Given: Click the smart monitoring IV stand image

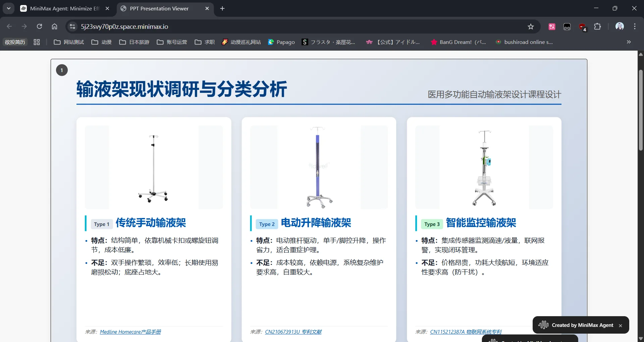Looking at the screenshot, I should pyautogui.click(x=484, y=167).
